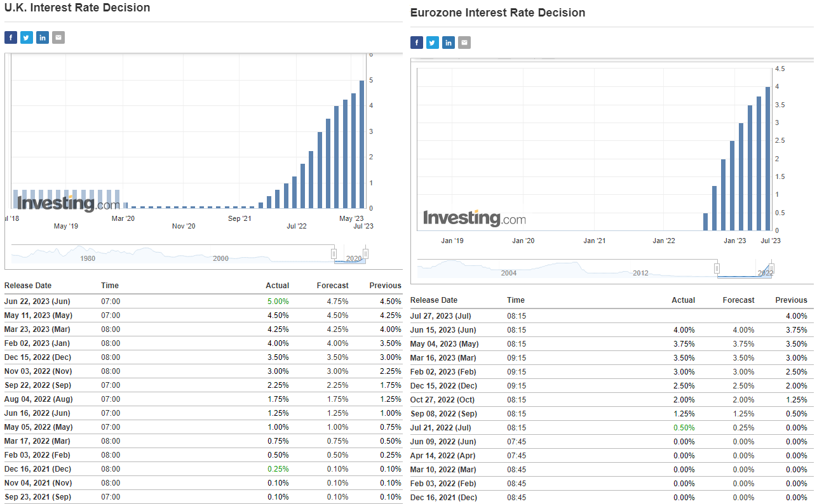The image size is (817, 504).
Task: Select the Jun 22, 2023 U.K. release row
Action: click(203, 302)
